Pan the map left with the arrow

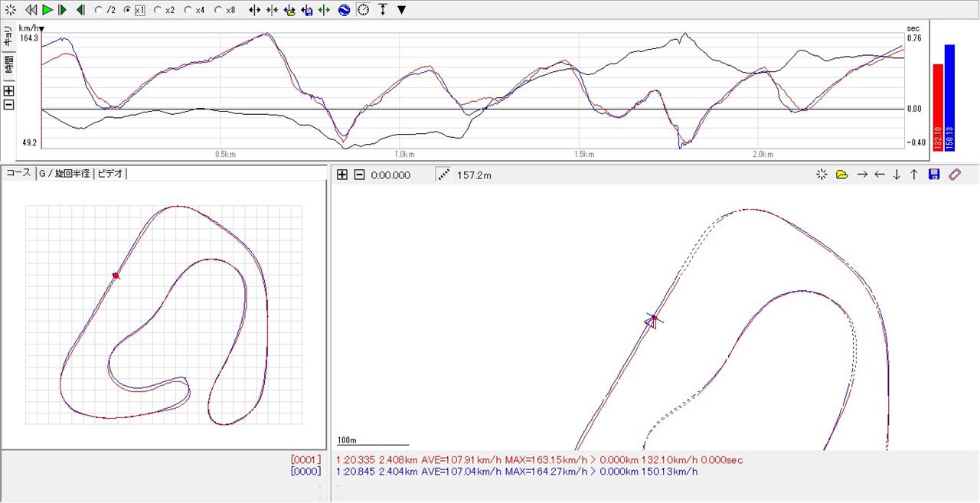click(880, 175)
